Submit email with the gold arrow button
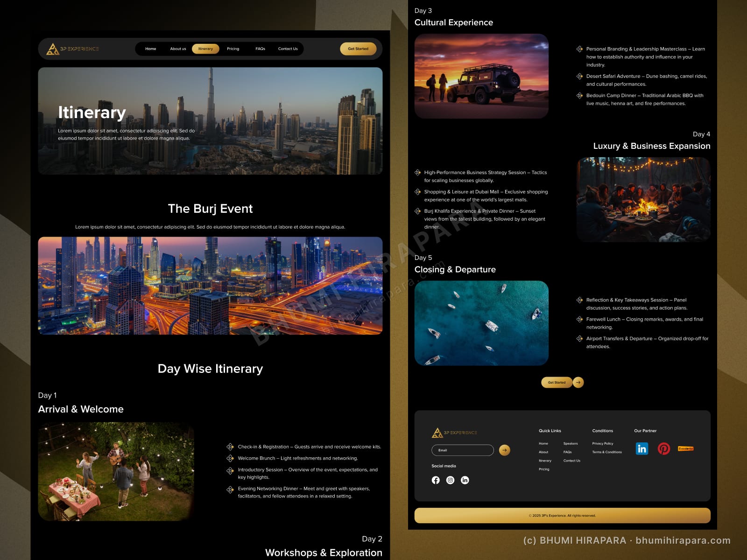747x560 pixels. (504, 450)
